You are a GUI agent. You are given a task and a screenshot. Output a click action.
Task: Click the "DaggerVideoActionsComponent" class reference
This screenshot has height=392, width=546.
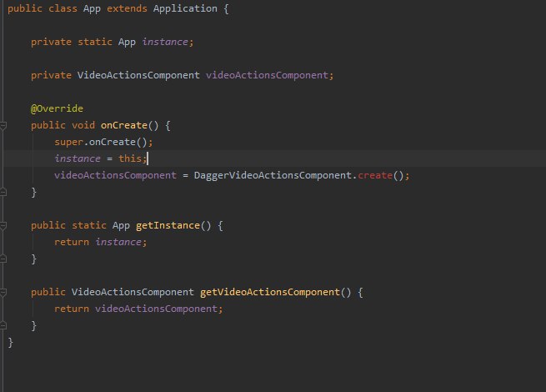pos(273,175)
